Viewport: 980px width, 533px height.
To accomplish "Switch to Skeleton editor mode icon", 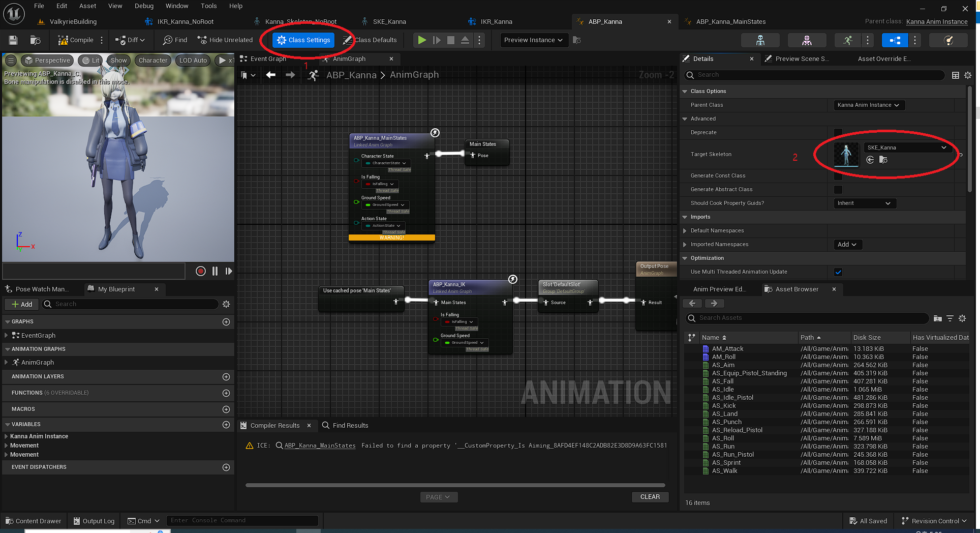I will point(760,40).
